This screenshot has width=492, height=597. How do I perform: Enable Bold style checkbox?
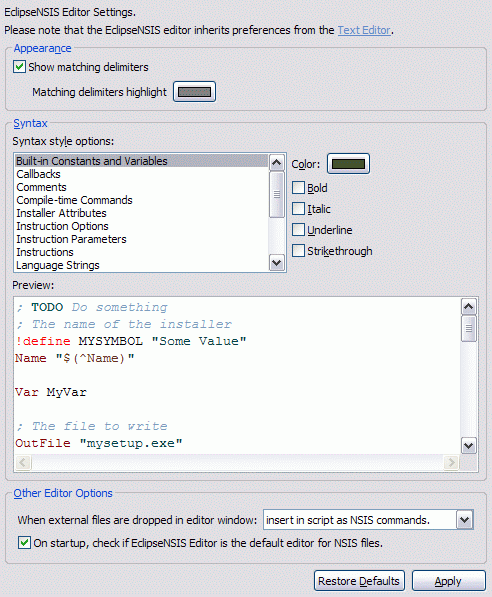tap(299, 188)
